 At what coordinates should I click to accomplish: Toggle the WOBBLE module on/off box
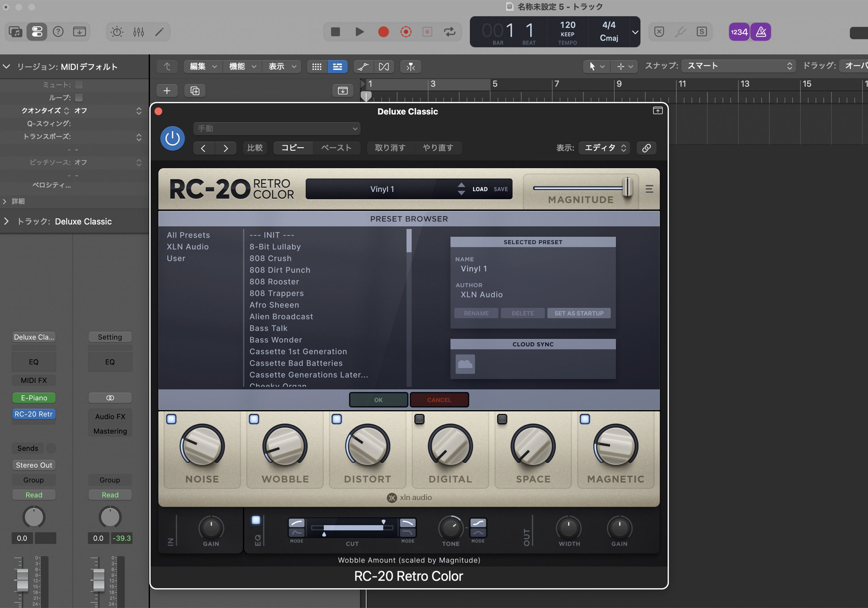point(254,419)
